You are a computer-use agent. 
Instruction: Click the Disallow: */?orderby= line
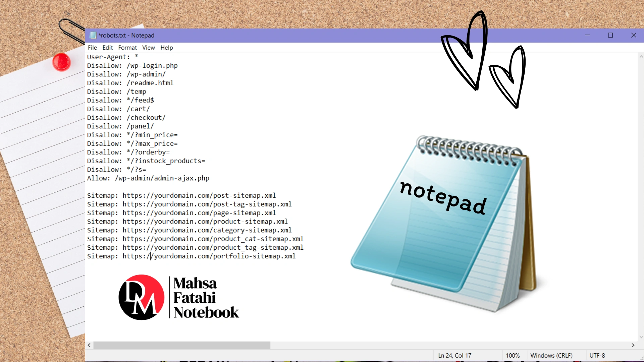(x=128, y=152)
